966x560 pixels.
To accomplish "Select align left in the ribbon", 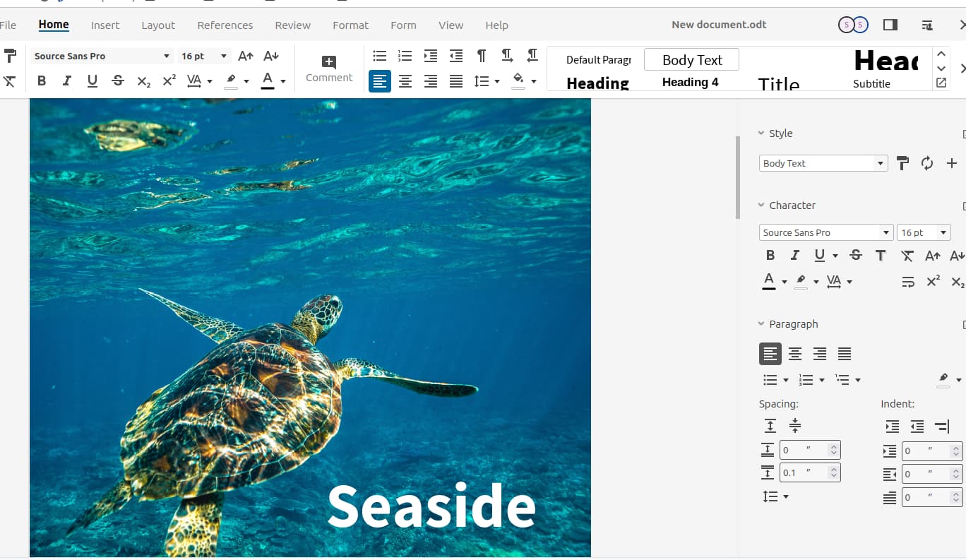I will [x=380, y=81].
